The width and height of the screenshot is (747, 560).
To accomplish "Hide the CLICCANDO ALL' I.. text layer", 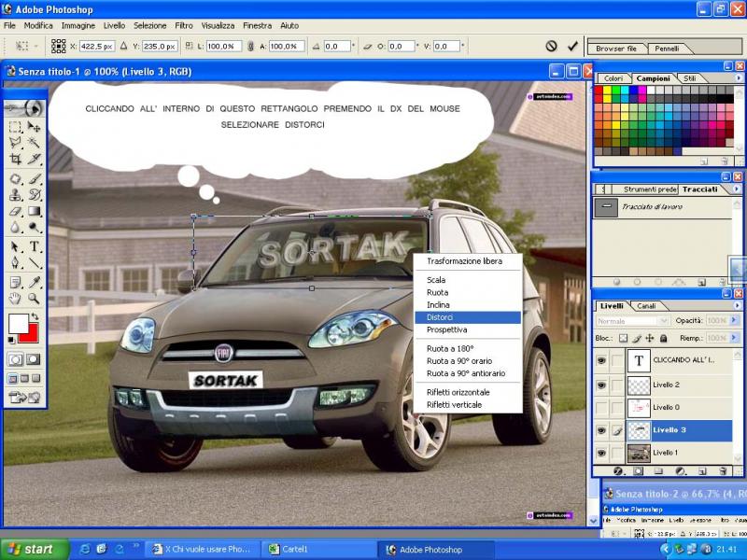I will (601, 360).
